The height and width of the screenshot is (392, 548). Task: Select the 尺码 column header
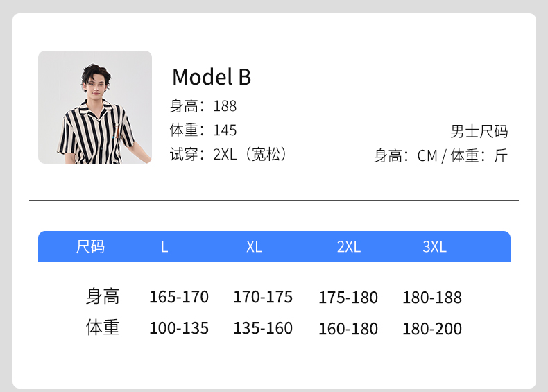90,246
